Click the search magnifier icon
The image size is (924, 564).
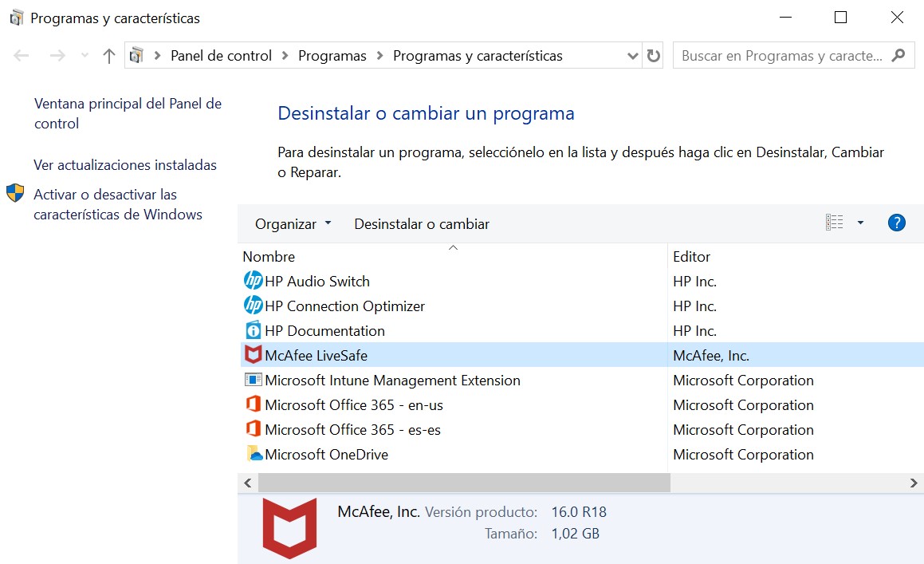pyautogui.click(x=898, y=56)
